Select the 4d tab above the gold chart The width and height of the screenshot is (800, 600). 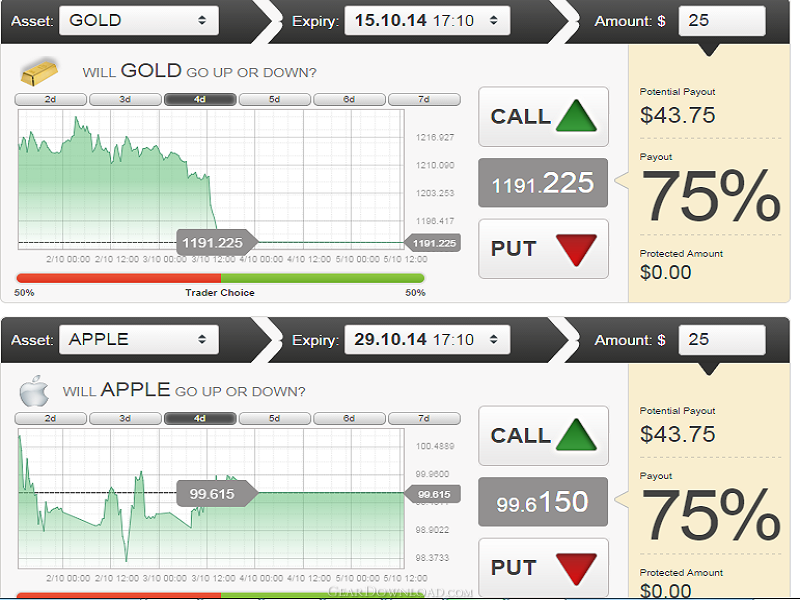[x=200, y=99]
